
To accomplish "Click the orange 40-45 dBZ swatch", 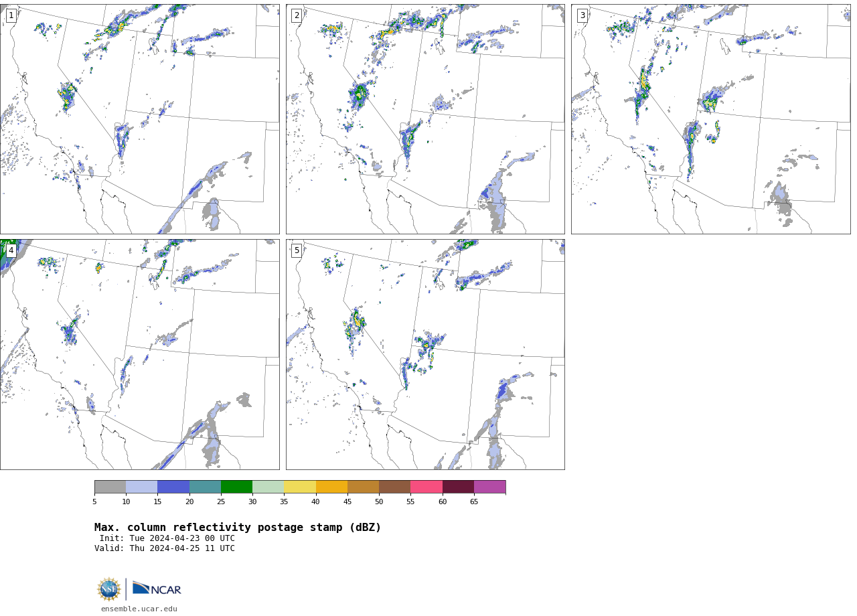I will (x=331, y=487).
